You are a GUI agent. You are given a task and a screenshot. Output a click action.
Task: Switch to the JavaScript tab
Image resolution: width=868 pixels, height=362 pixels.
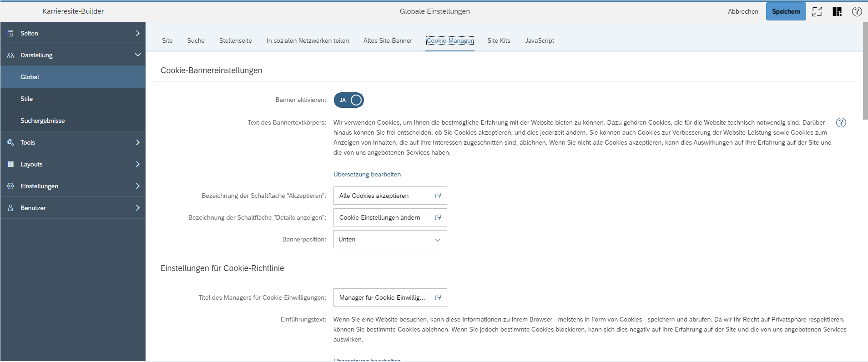coord(540,40)
